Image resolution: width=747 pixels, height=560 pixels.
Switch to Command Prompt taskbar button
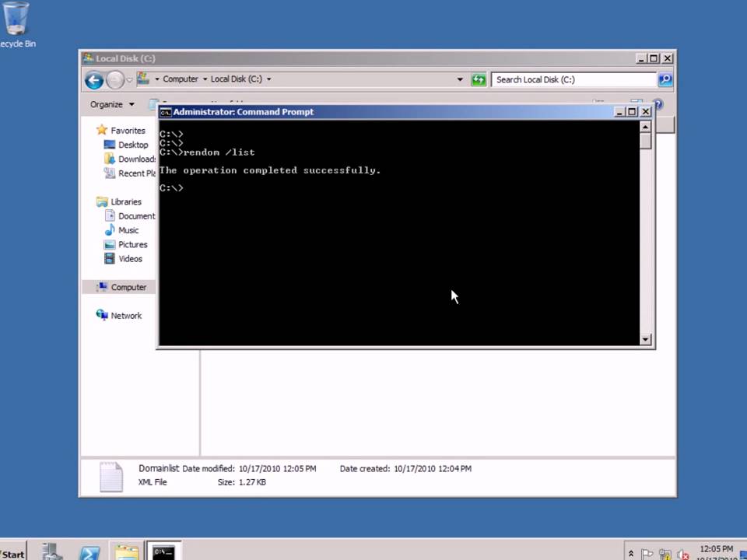(x=164, y=551)
